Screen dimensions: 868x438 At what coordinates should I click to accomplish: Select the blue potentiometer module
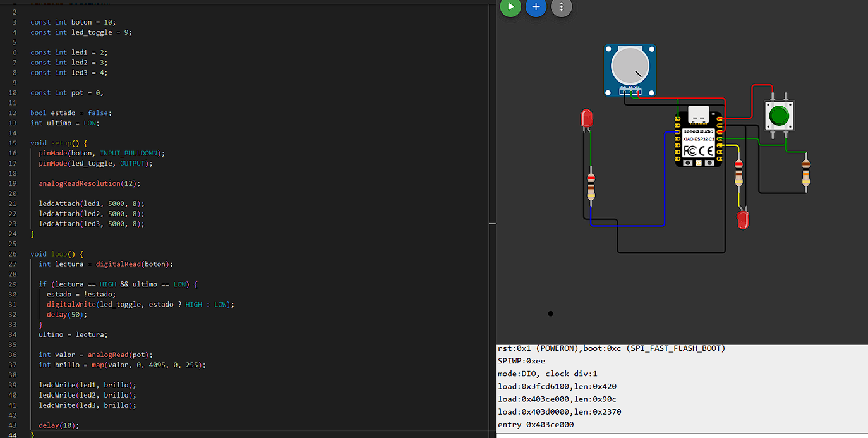[x=630, y=70]
